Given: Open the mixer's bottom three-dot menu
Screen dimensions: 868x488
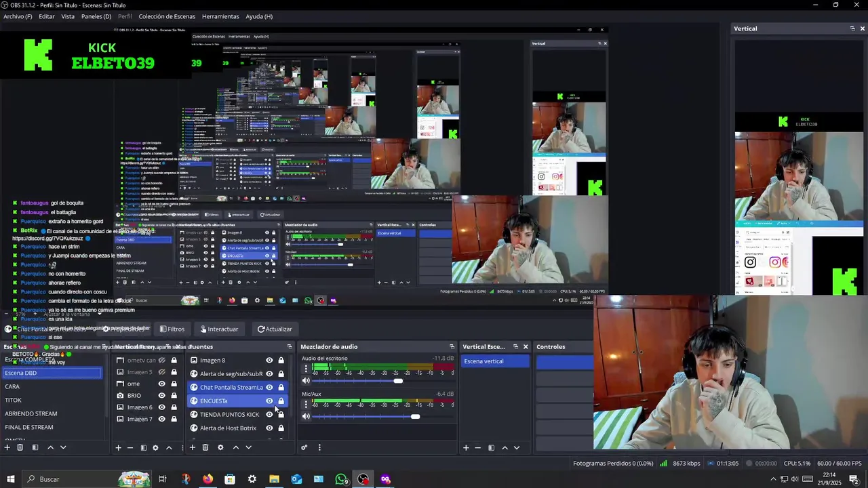Looking at the screenshot, I should 319,447.
